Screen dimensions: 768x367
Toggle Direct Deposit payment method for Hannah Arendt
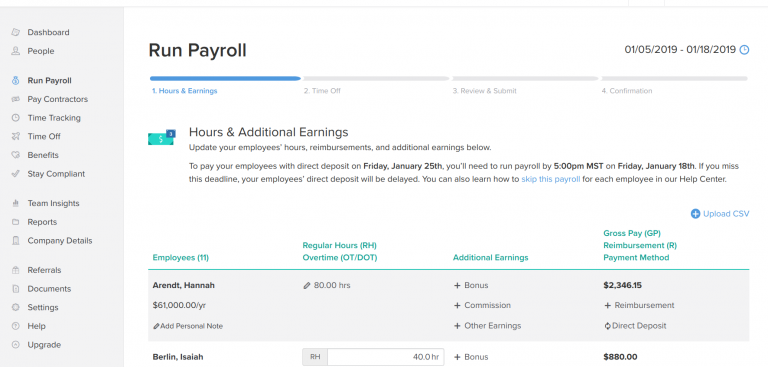pos(635,325)
